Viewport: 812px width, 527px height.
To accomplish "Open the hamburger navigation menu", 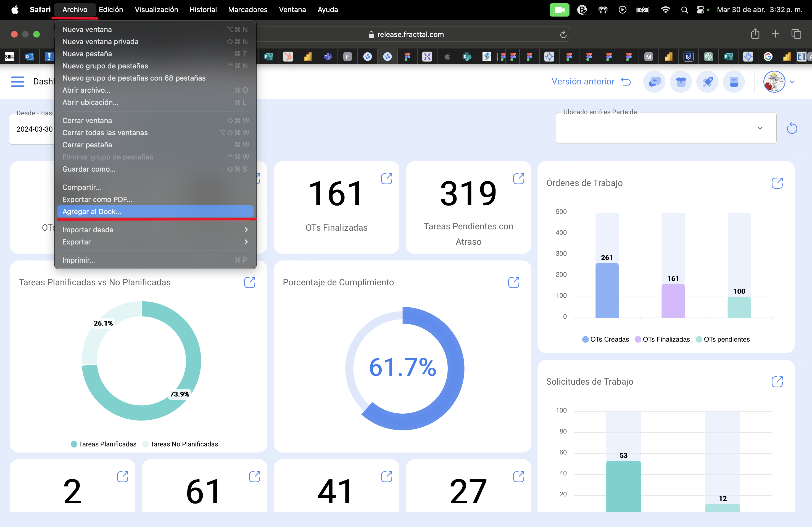I will [x=17, y=82].
